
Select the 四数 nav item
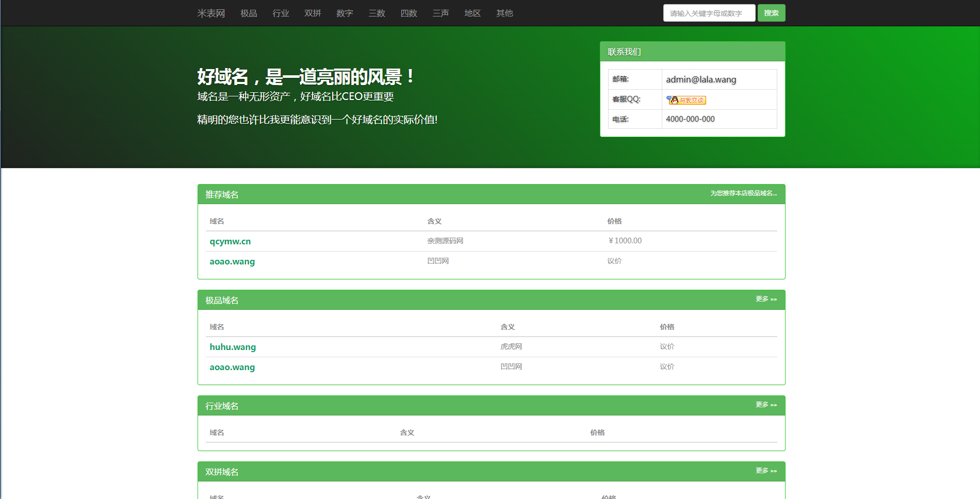(x=409, y=13)
